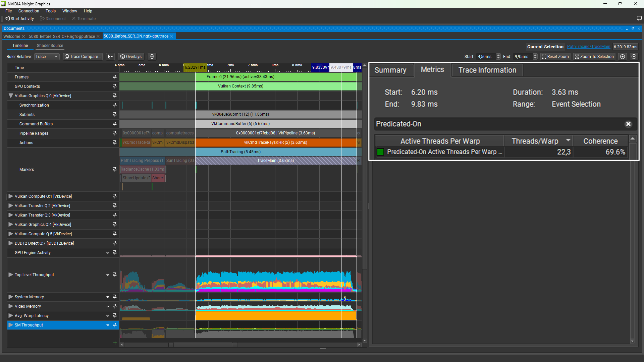Click the timeline horizontal scrollbar thumb
The height and width of the screenshot is (362, 644).
[x=203, y=345]
